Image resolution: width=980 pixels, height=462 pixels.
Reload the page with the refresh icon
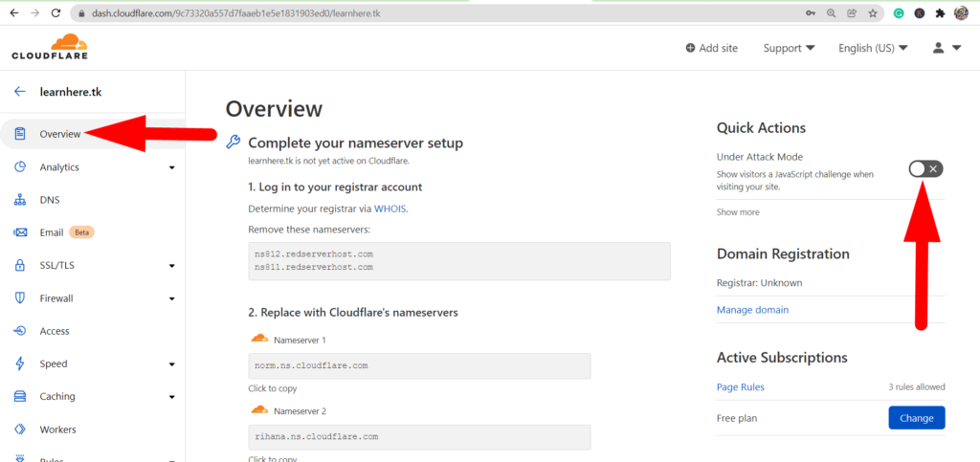click(x=56, y=13)
